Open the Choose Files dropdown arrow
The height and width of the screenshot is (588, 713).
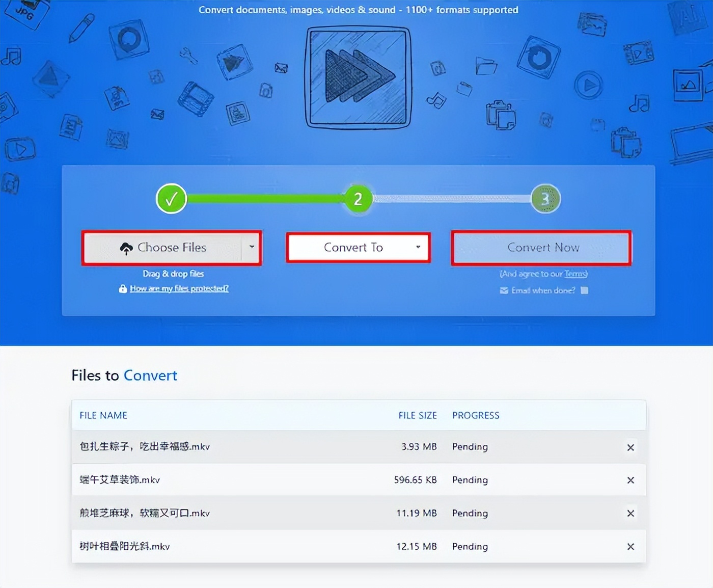click(x=252, y=247)
